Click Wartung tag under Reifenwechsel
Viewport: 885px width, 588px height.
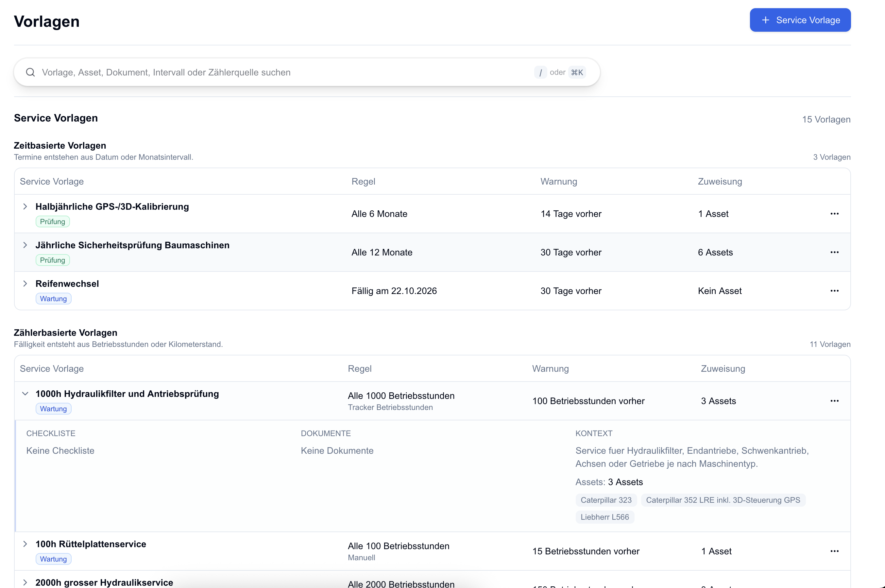tap(53, 299)
